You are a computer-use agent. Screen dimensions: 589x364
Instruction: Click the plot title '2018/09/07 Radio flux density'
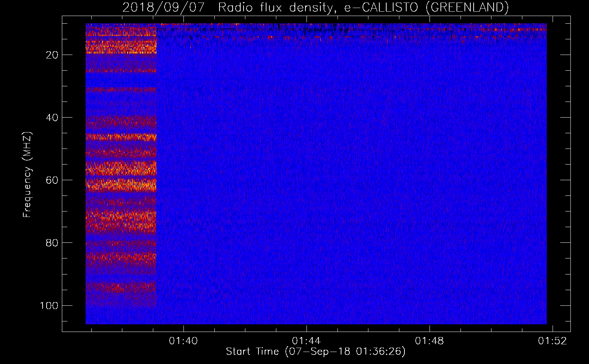click(x=316, y=7)
